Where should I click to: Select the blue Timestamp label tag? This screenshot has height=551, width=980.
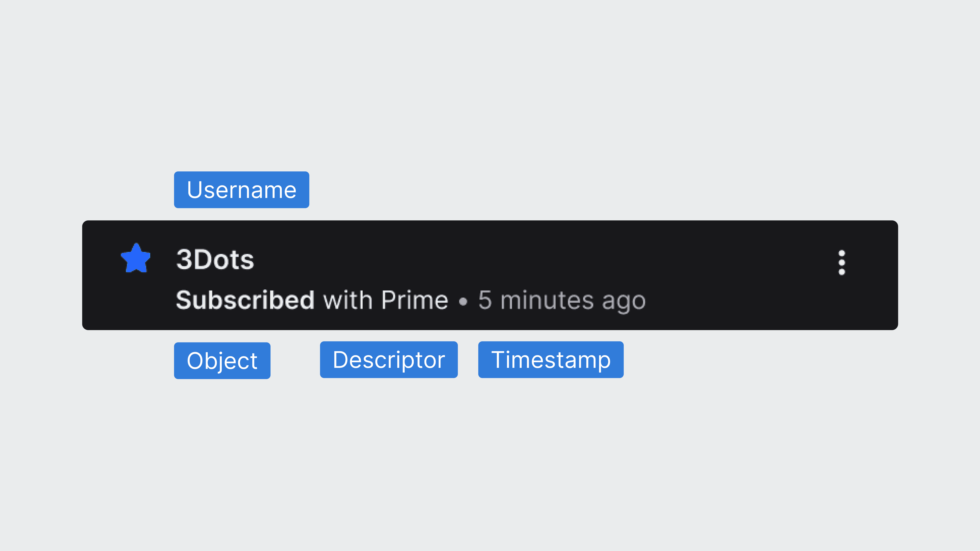(x=551, y=360)
